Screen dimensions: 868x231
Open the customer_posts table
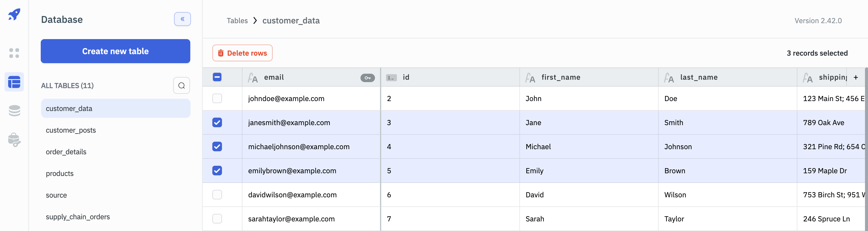[71, 131]
